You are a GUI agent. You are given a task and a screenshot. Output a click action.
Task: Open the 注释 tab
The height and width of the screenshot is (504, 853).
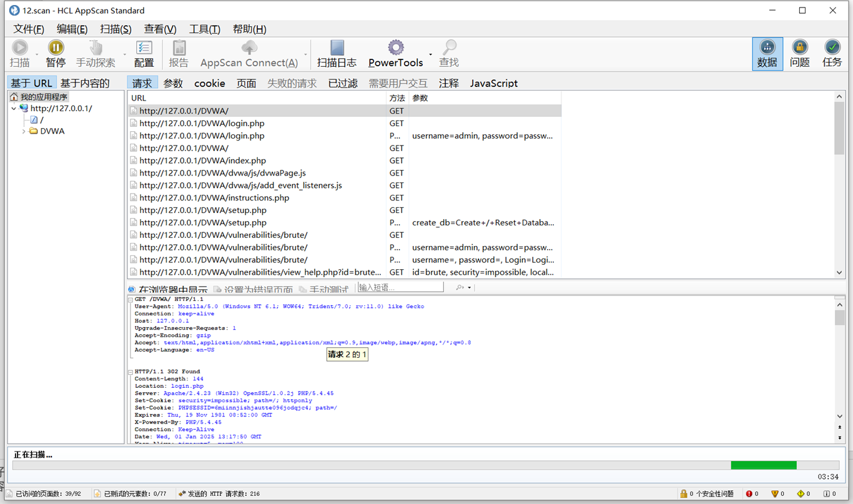tap(448, 83)
